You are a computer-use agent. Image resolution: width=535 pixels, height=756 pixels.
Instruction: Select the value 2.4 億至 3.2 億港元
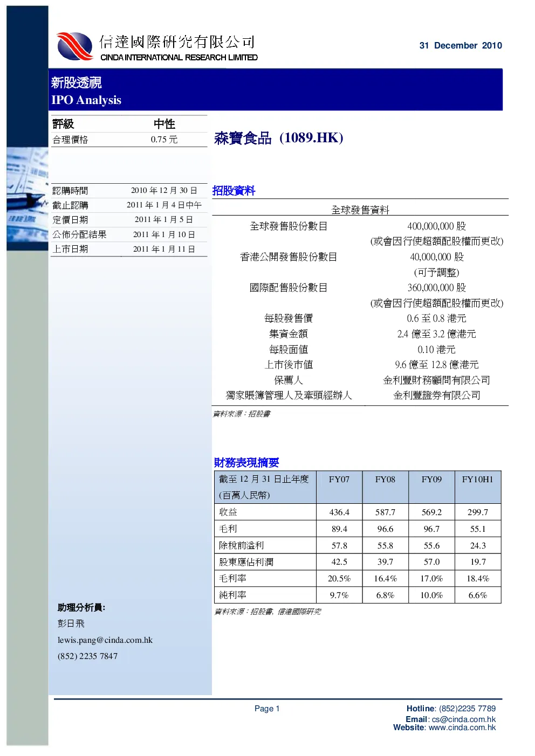tap(437, 334)
